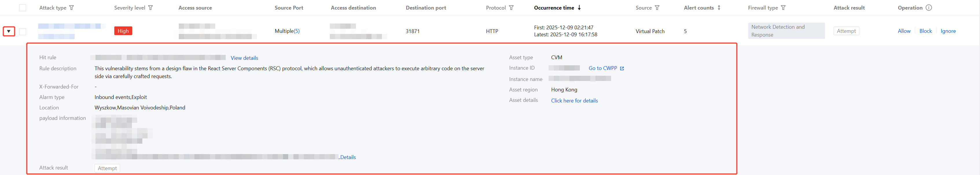The image size is (980, 175).
Task: Show Multiple(5) source ports
Action: click(x=287, y=31)
